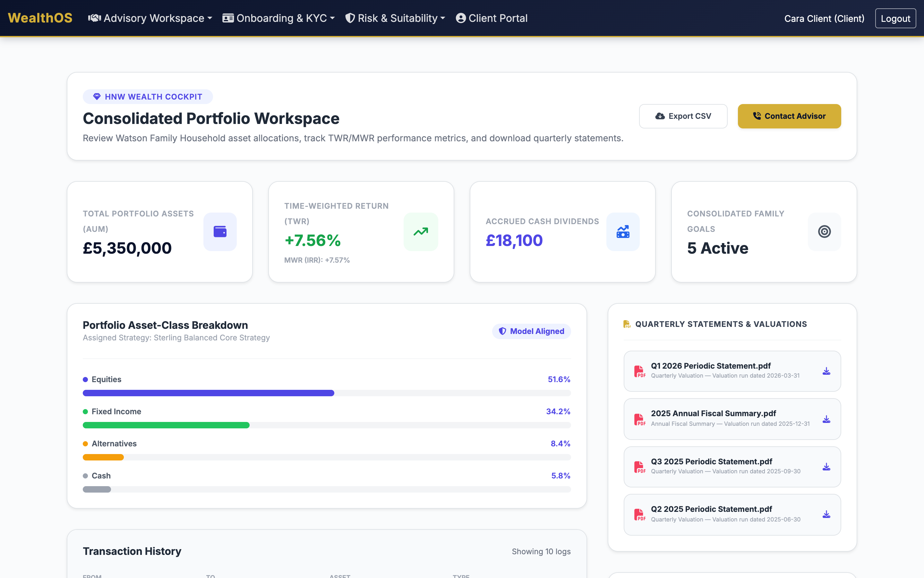Screen dimensions: 924x578
Task: Click the Fixed Income green legend dot
Action: (85, 411)
